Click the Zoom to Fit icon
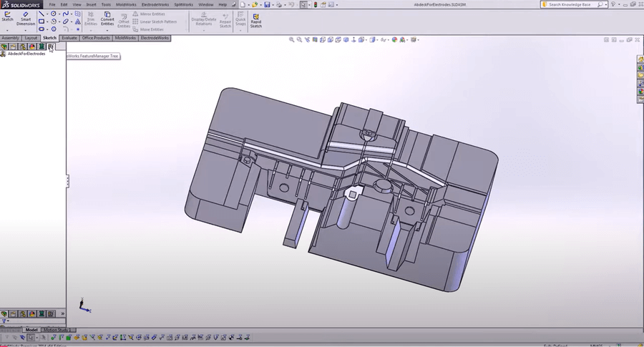 click(x=292, y=40)
